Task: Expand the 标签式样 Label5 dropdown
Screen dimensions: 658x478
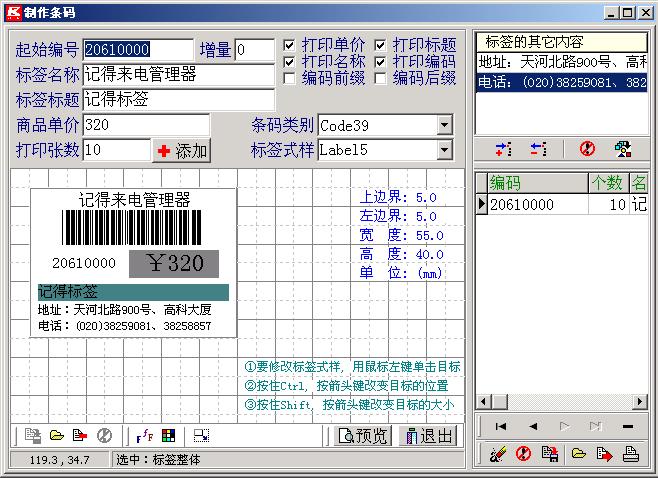Action: click(444, 150)
